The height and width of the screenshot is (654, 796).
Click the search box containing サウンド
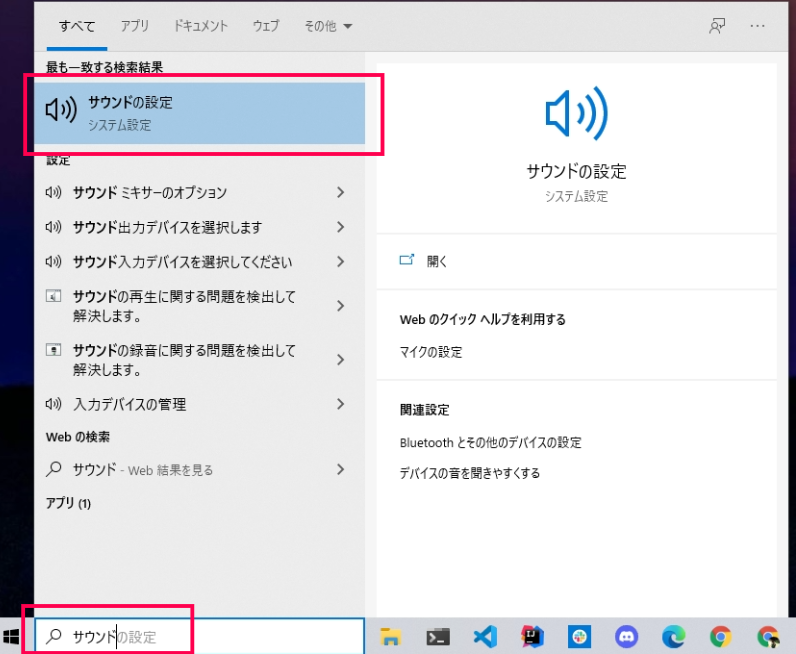click(200, 636)
